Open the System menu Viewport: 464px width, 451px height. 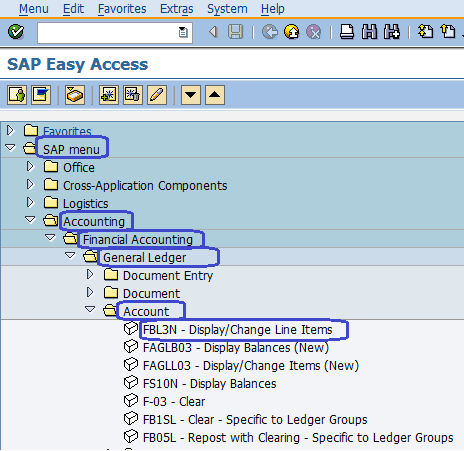click(227, 9)
